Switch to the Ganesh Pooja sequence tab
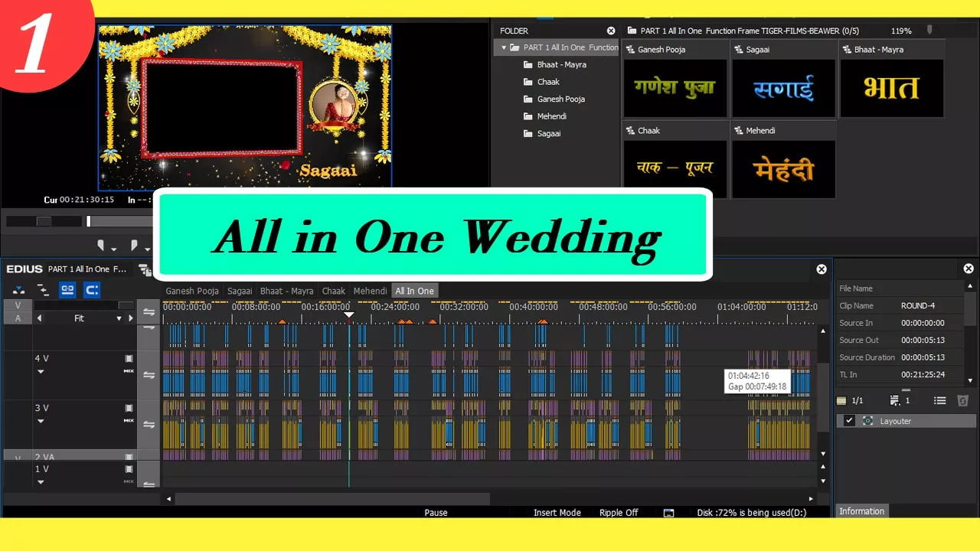980x551 pixels. click(191, 291)
